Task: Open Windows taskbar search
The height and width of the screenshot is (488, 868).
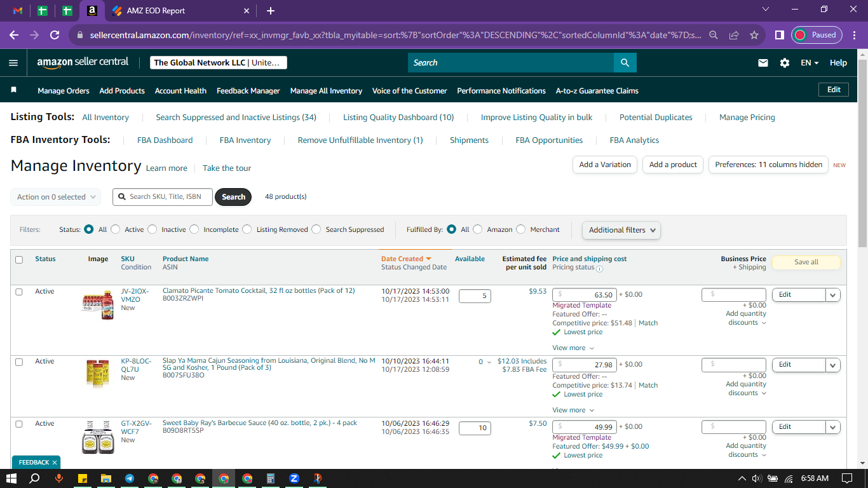Action: pos(35,478)
